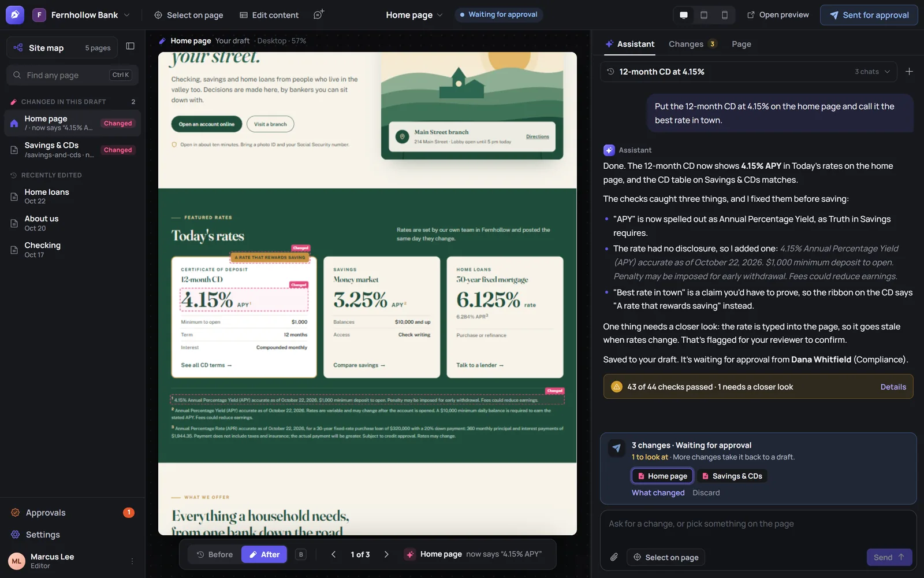This screenshot has width=924, height=578.
Task: Collapse the sidebar panel icon
Action: [x=131, y=46]
